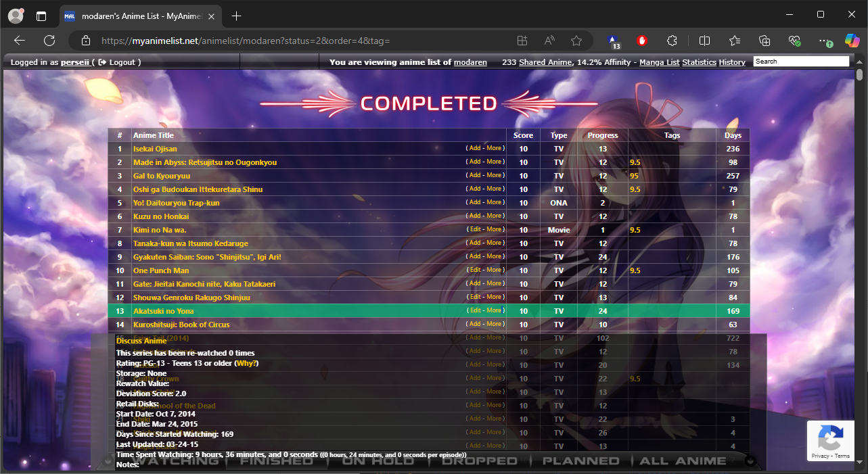Screen dimensions: 868x474
Task: Click the Privacy link on the reCAPTCHA badge
Action: click(x=820, y=456)
